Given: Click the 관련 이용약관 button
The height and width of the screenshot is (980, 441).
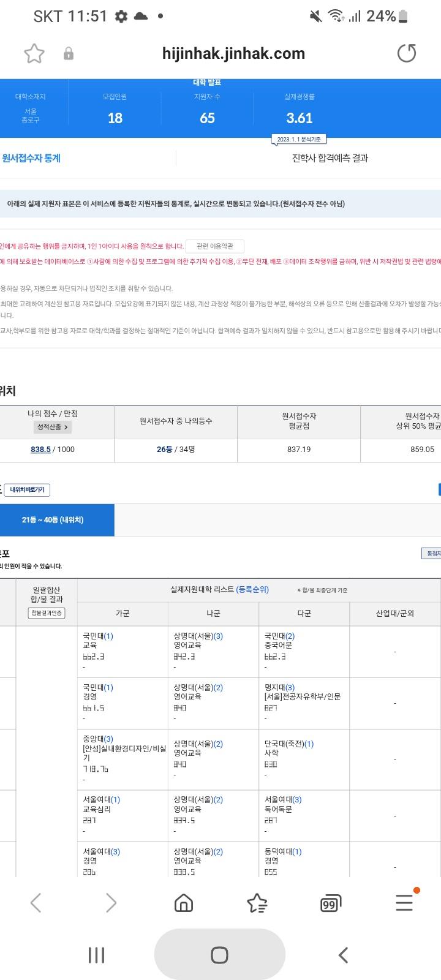Looking at the screenshot, I should tap(214, 246).
